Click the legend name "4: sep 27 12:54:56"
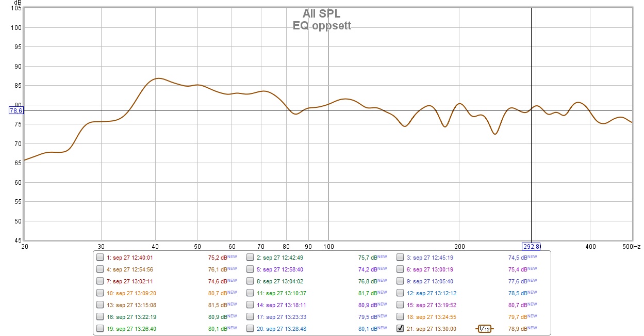This screenshot has height=336, width=644. point(130,269)
